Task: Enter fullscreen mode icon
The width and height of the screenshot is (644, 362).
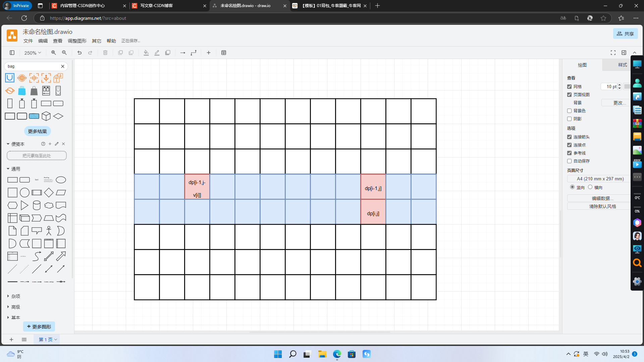Action: 613,53
